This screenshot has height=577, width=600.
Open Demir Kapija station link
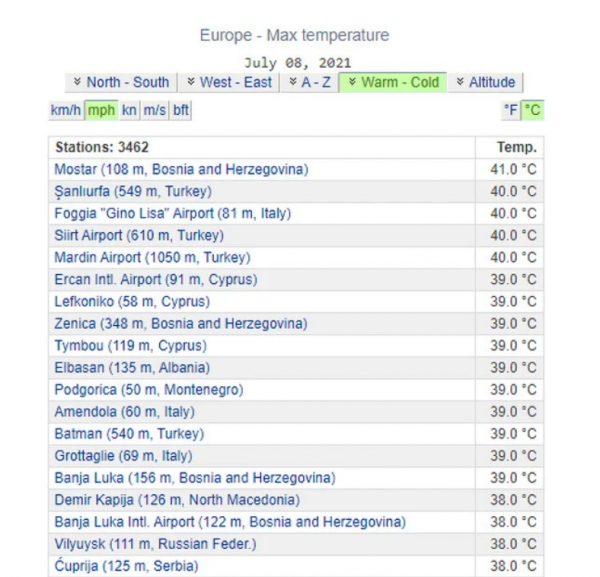coord(176,499)
